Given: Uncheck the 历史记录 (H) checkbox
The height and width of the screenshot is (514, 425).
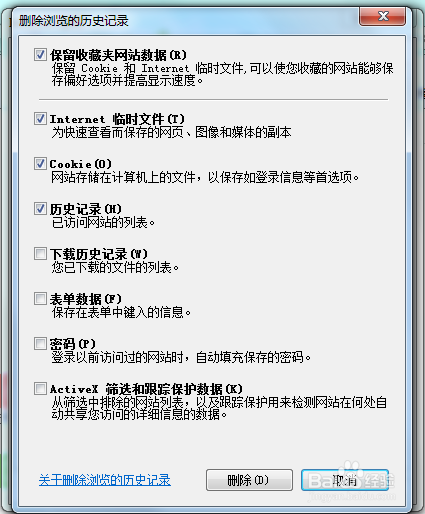Looking at the screenshot, I should click(40, 209).
